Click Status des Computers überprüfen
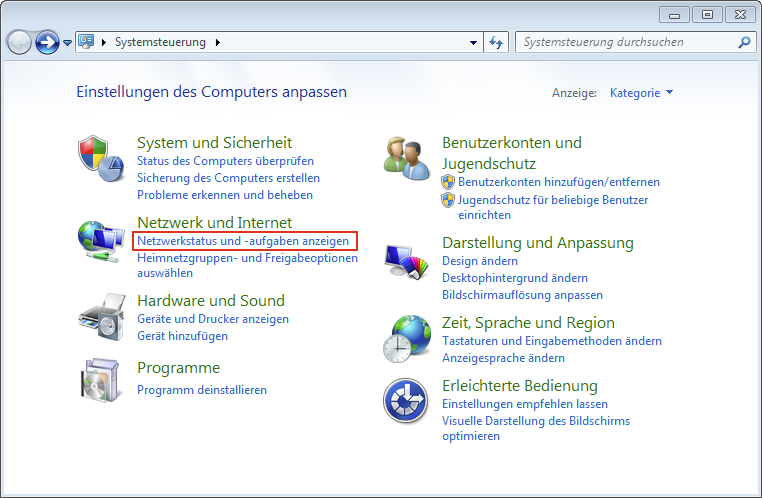762x498 pixels. [225, 161]
